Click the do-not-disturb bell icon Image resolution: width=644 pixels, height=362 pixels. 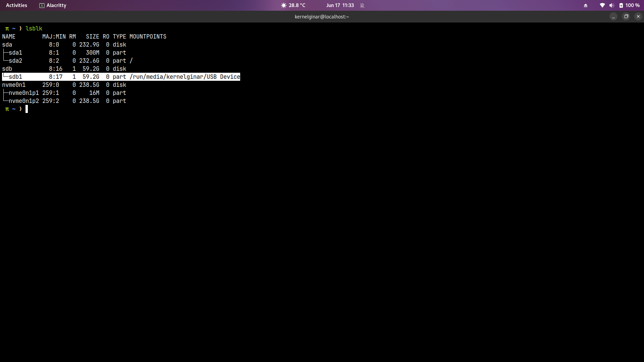(362, 5)
